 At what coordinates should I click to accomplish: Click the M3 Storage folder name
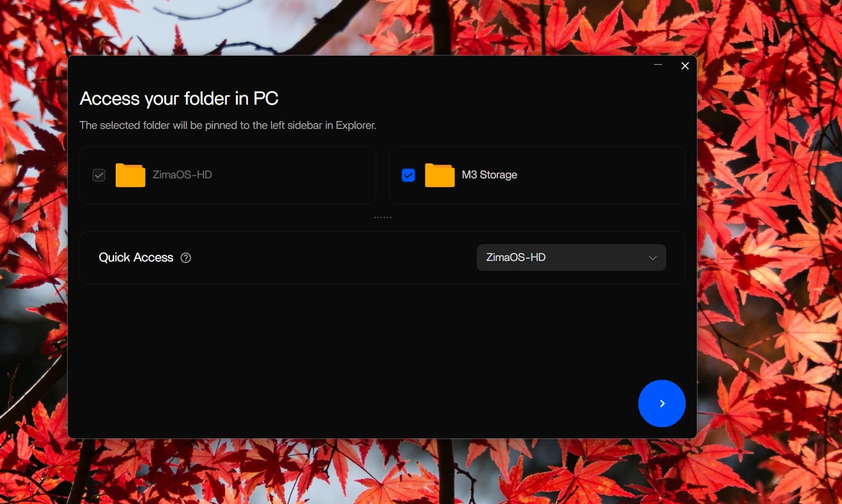coord(489,175)
